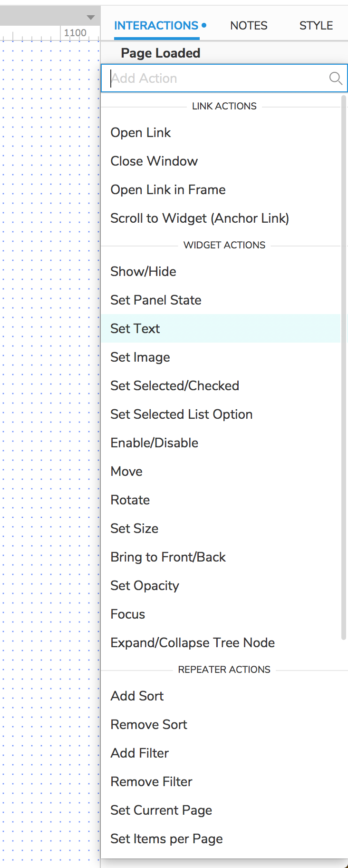
Task: Open the dropdown arrow above the ruler
Action: click(91, 18)
